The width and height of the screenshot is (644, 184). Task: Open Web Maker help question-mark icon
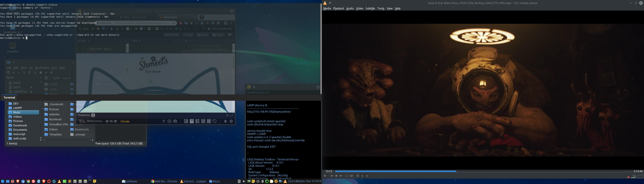[107, 121]
